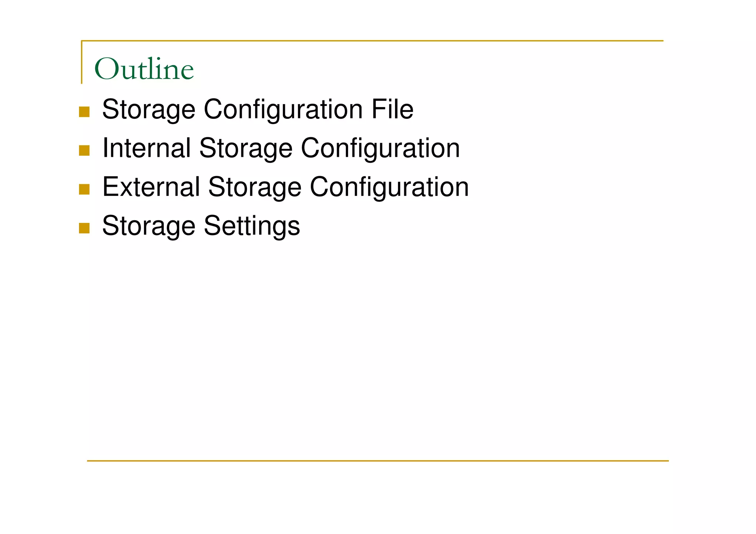The width and height of the screenshot is (756, 534).
Task: Click the Outline slide title
Action: 144,69
